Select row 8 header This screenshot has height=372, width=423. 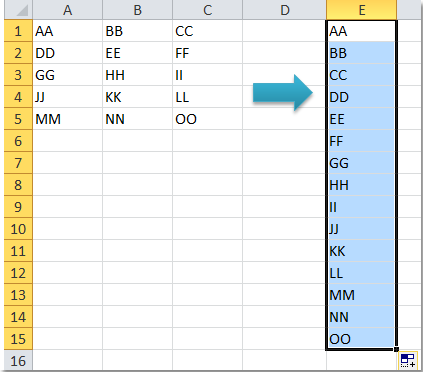18,185
